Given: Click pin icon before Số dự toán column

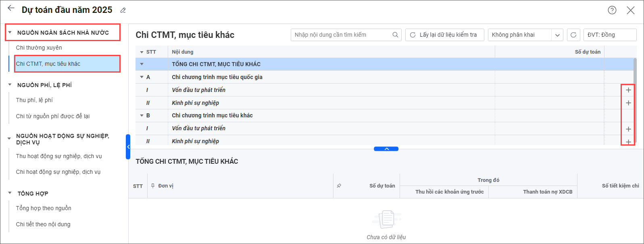Looking at the screenshot, I should click(339, 186).
